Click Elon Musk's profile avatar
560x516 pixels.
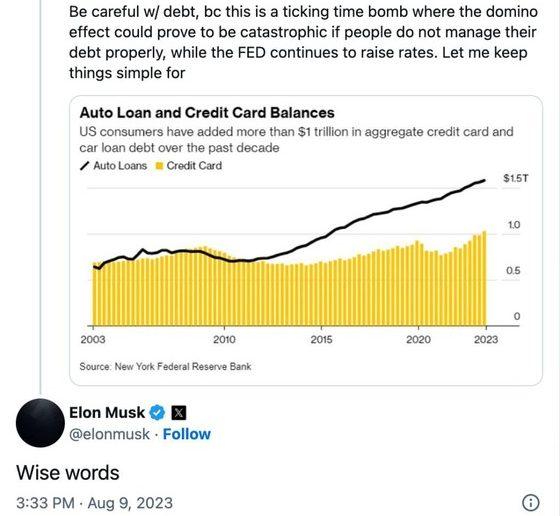40,423
